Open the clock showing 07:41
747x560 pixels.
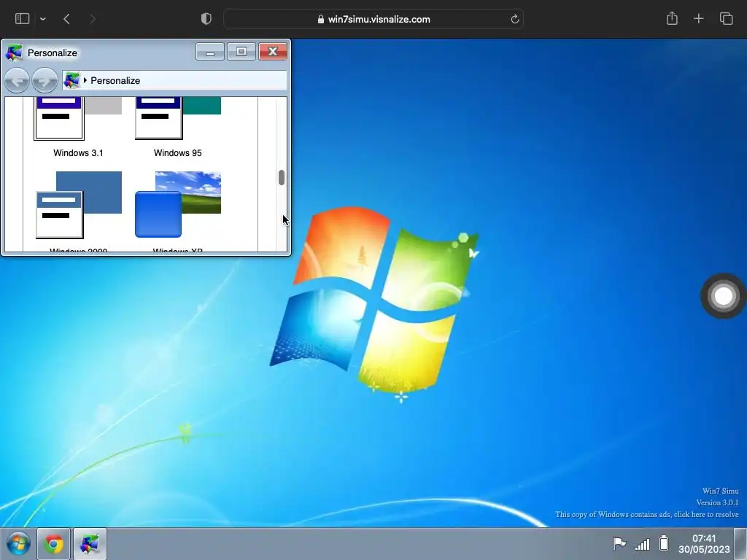704,544
